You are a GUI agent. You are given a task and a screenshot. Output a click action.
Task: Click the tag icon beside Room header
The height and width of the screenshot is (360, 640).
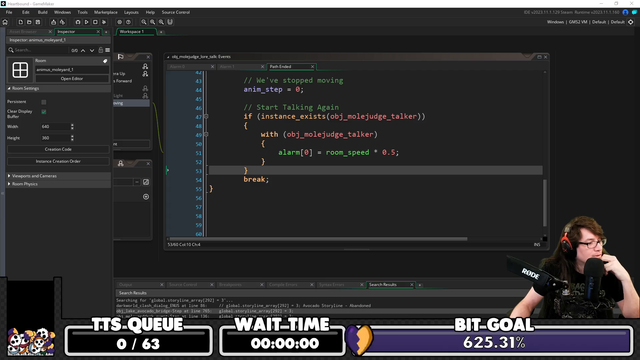[x=105, y=61]
